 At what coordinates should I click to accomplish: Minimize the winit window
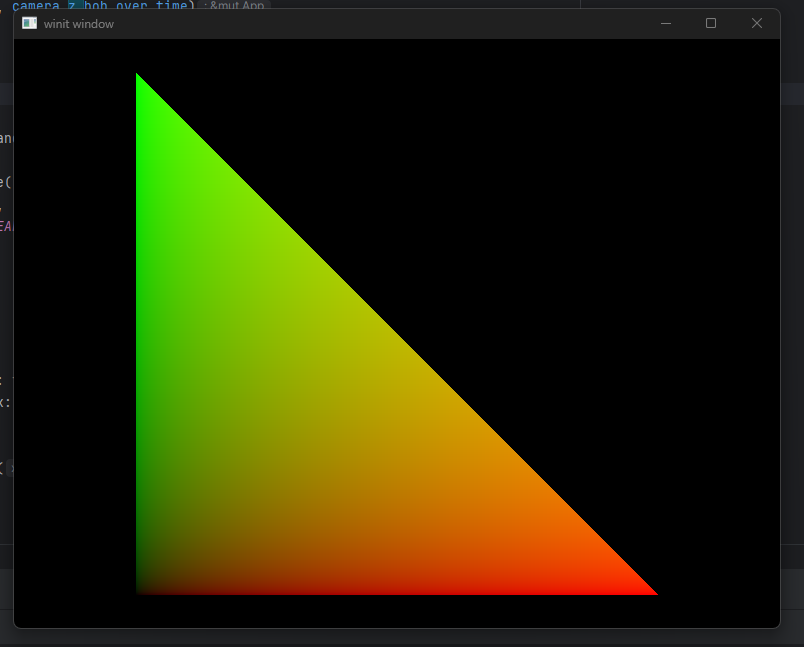point(666,24)
